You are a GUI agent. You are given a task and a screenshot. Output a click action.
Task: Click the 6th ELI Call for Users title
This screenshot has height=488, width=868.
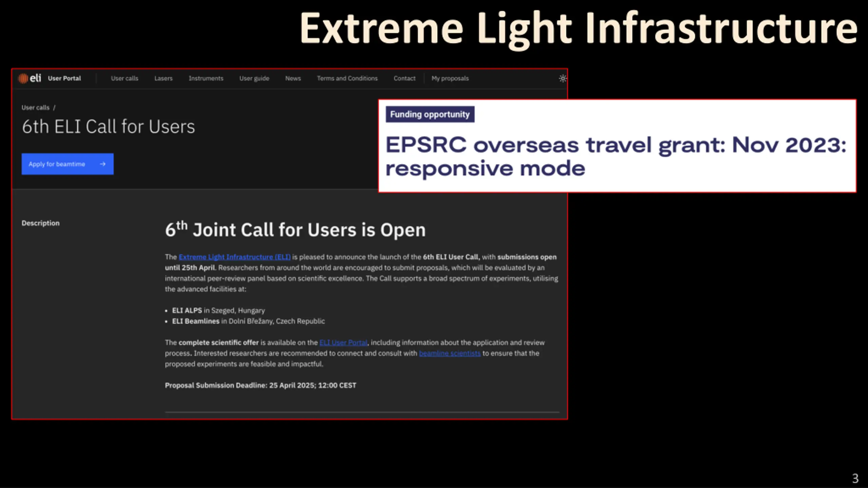tap(108, 127)
